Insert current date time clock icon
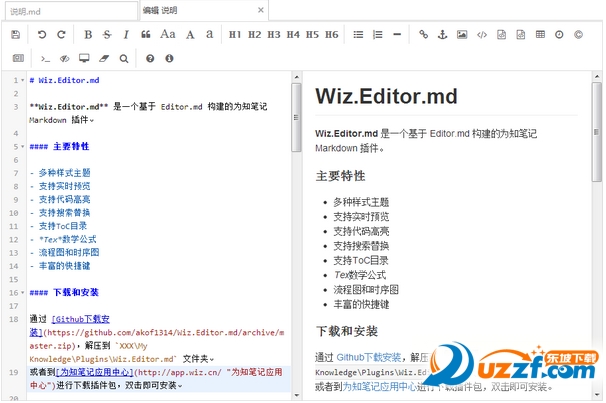This screenshot has width=606, height=403. point(559,35)
